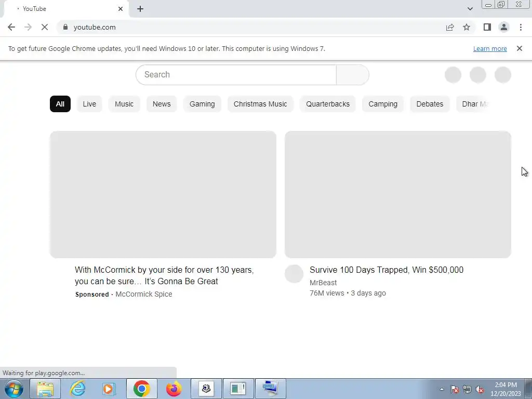Open the browser side panel

coord(487,27)
